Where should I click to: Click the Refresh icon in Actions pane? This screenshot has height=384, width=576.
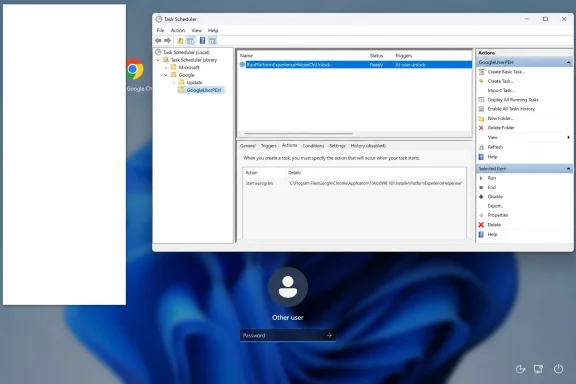[x=481, y=147]
